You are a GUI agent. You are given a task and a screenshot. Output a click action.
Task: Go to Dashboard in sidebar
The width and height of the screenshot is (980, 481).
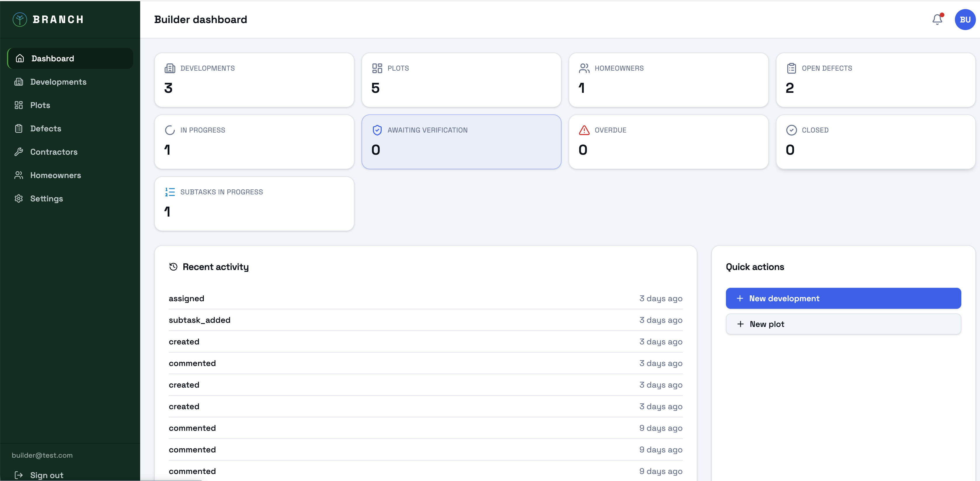[70, 59]
